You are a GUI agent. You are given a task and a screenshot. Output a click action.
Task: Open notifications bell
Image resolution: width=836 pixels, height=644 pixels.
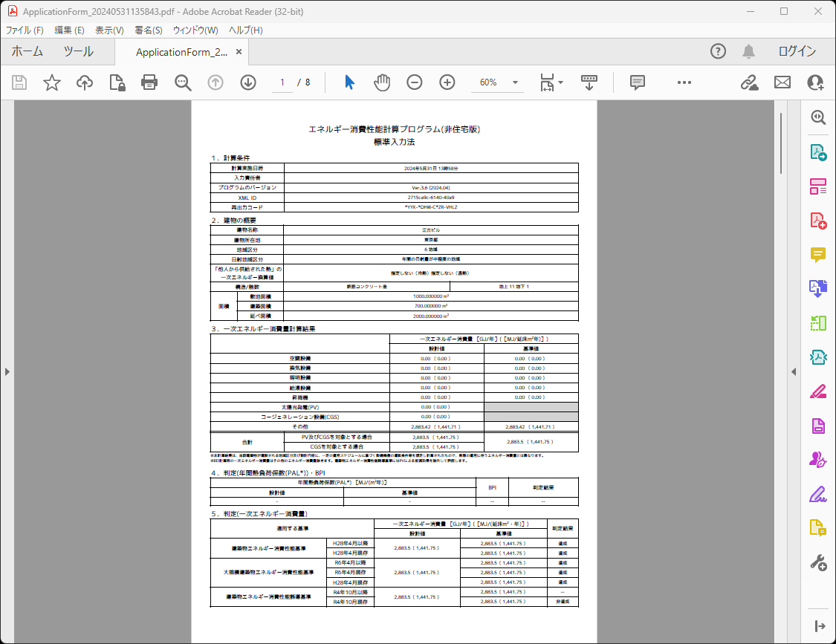coord(748,51)
